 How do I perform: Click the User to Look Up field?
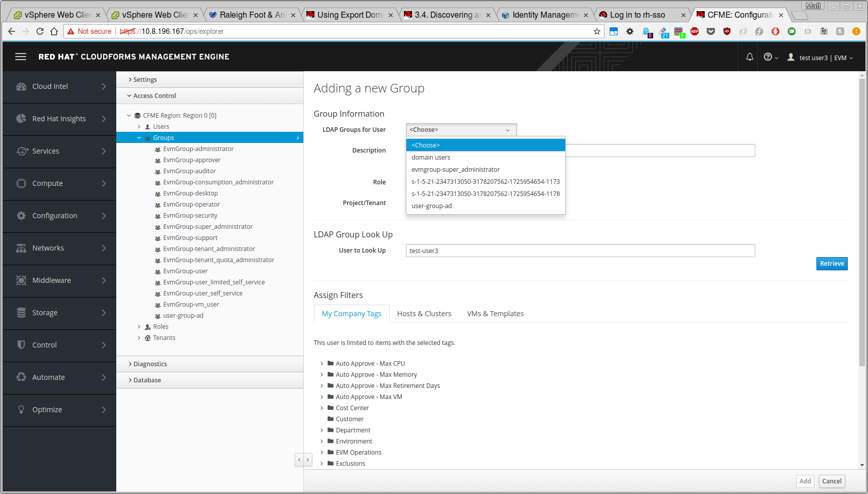click(580, 251)
